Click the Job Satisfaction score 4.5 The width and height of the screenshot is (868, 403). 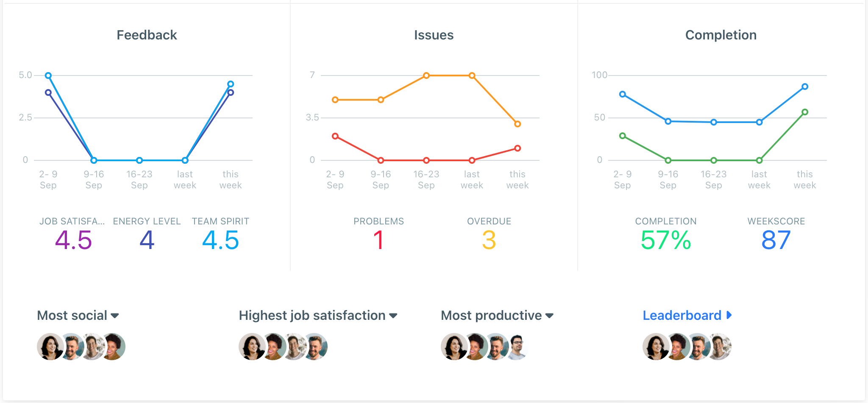pos(73,240)
